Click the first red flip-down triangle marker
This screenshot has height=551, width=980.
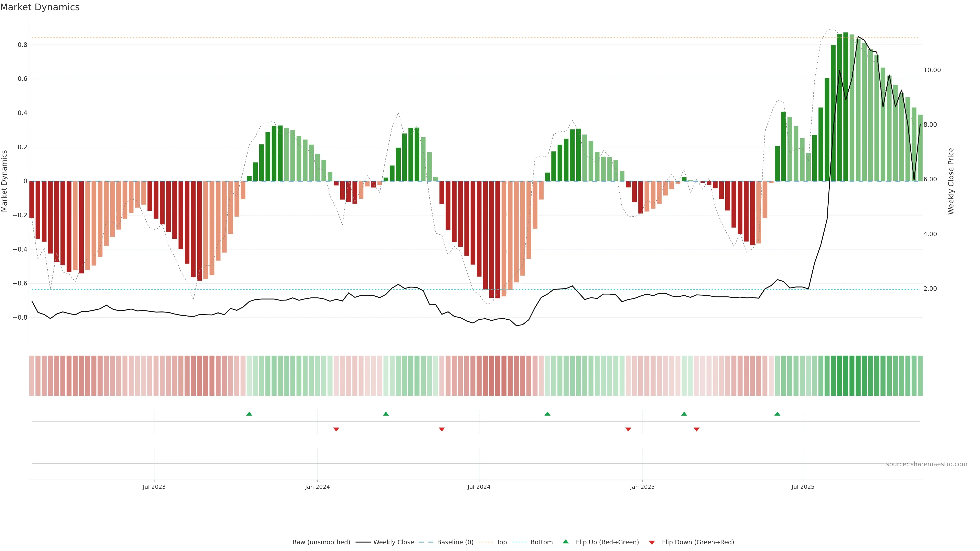pyautogui.click(x=336, y=429)
